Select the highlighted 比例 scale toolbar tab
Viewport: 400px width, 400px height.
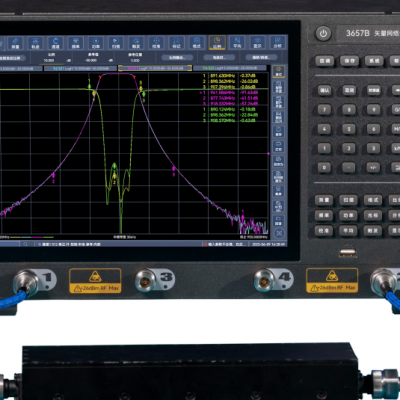[217, 43]
